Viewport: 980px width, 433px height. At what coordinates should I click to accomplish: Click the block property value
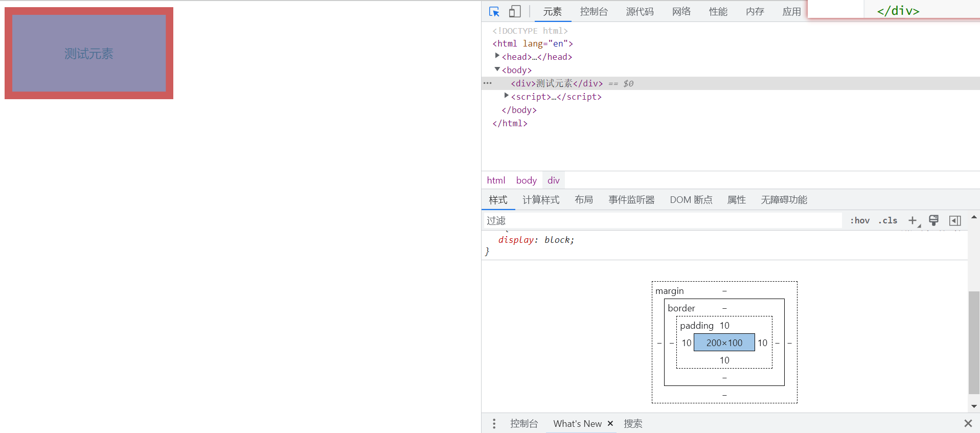point(557,240)
